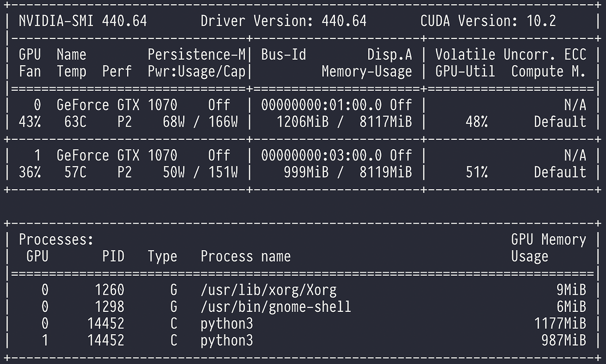Click the 999MiB memory usage value
Viewport: 606px width, 364px height.
pos(306,172)
